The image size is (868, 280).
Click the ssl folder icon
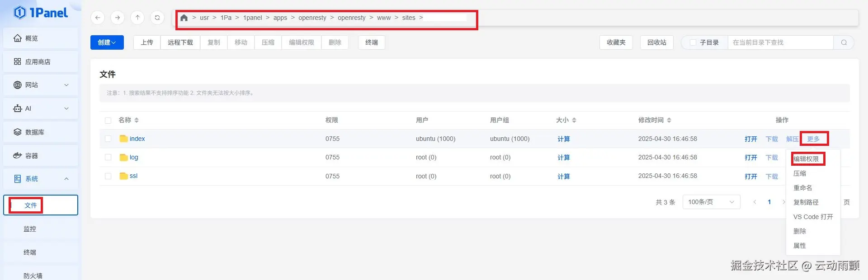coord(123,176)
